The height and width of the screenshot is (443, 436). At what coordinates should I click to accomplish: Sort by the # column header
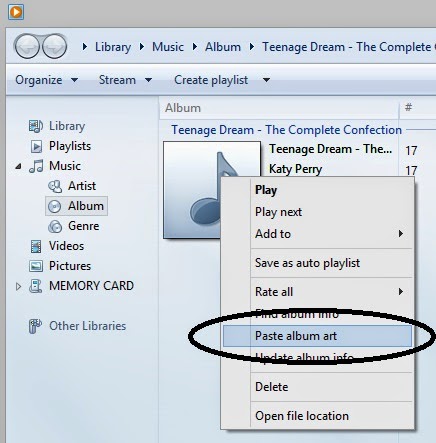click(x=408, y=107)
